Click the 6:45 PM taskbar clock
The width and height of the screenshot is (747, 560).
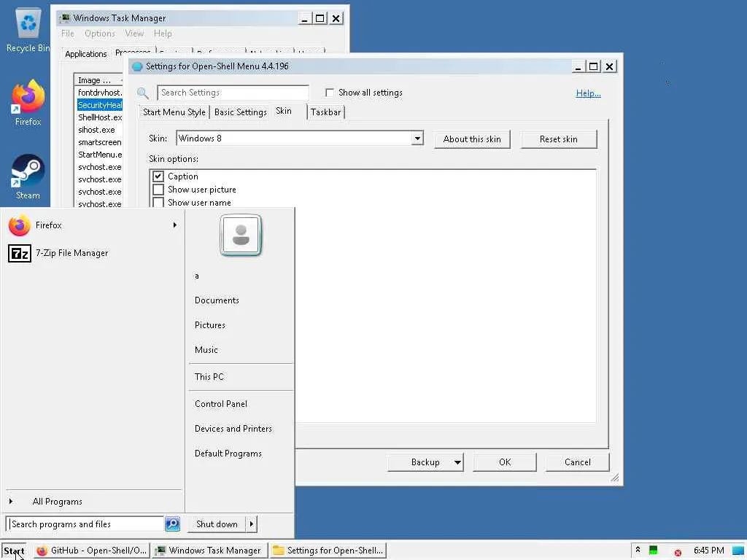(708, 551)
